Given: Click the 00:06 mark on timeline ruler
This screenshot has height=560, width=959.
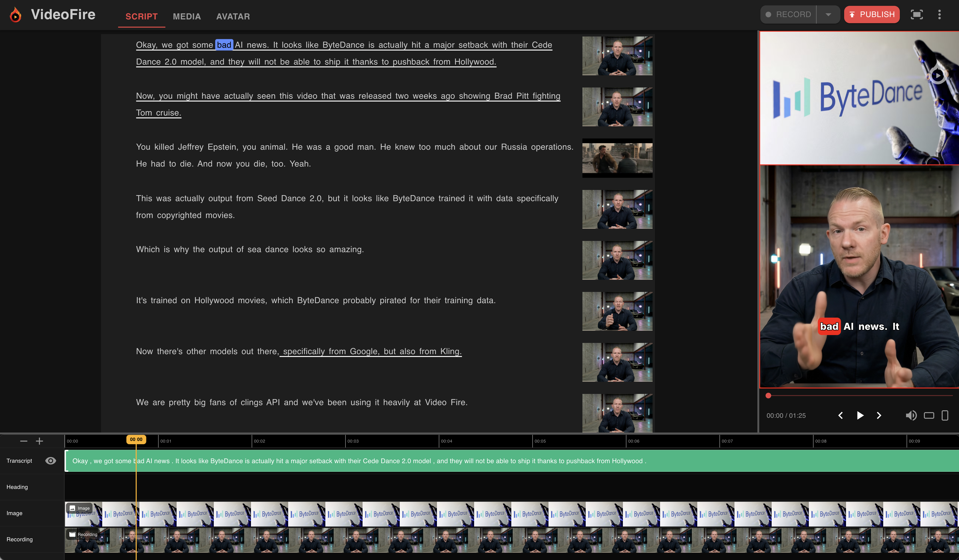Looking at the screenshot, I should (634, 441).
